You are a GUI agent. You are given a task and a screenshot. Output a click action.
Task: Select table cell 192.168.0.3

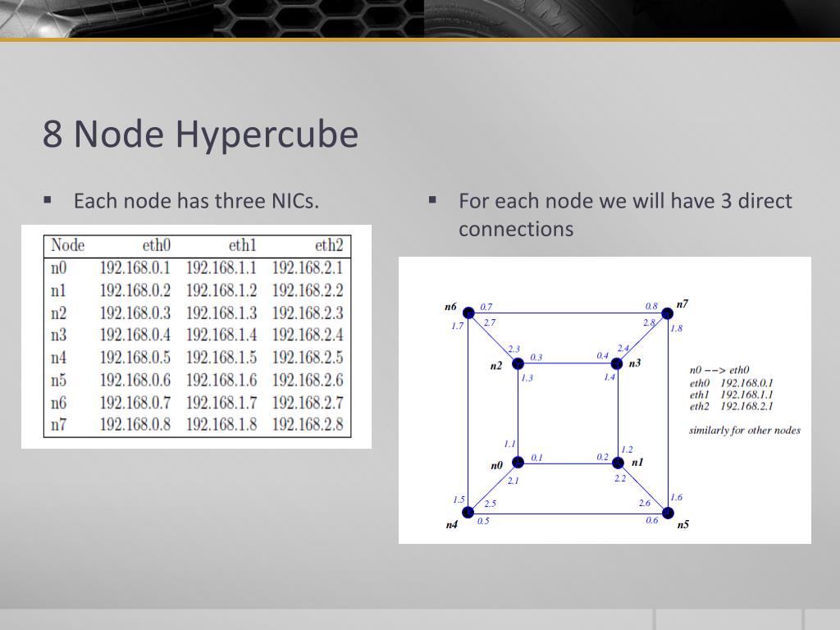click(x=135, y=313)
